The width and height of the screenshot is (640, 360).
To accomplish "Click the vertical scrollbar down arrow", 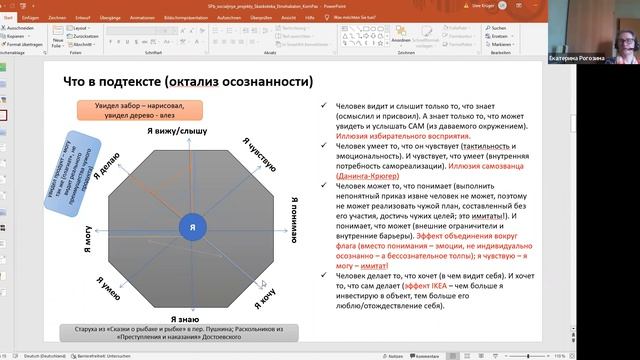I will click(x=573, y=328).
